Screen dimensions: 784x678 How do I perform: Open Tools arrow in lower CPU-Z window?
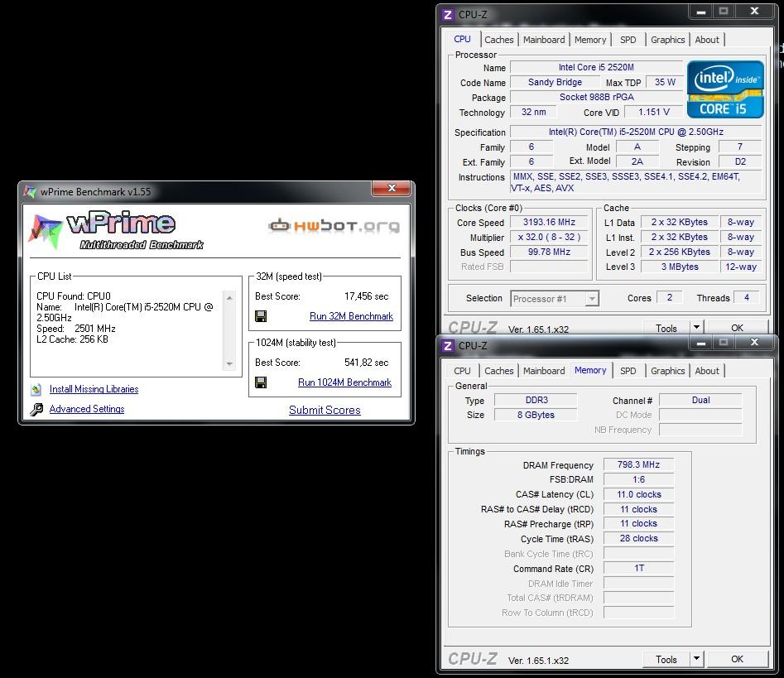[x=696, y=658]
